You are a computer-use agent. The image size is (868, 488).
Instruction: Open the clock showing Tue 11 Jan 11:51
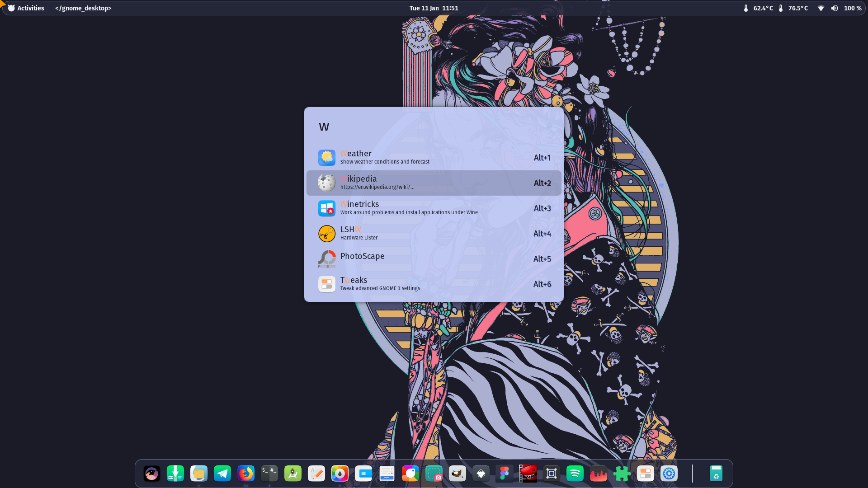434,8
